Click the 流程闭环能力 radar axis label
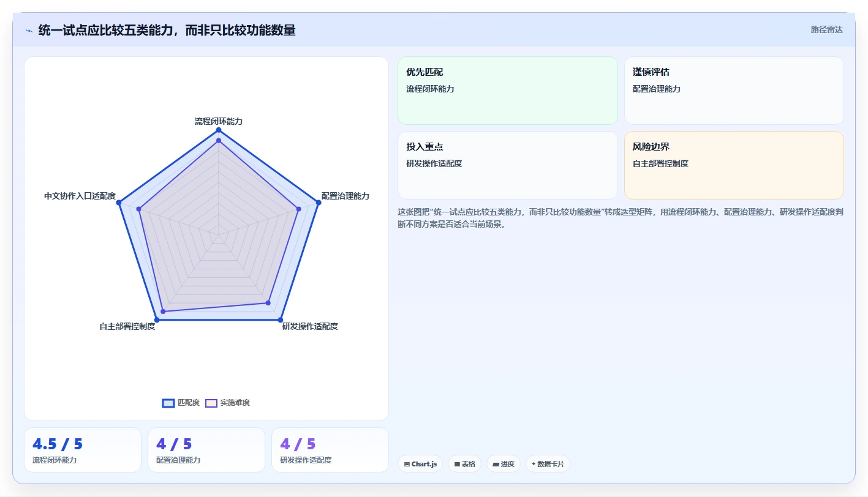This screenshot has height=497, width=868. [219, 121]
